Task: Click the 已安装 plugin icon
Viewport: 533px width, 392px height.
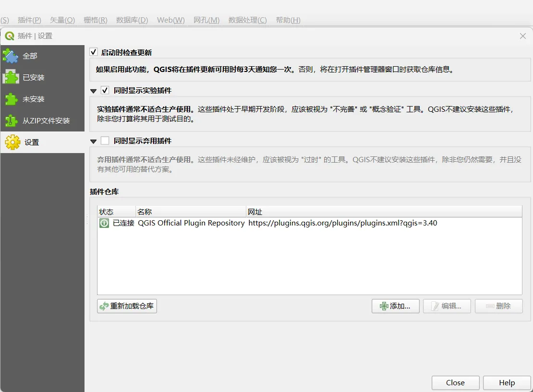Action: 11,77
